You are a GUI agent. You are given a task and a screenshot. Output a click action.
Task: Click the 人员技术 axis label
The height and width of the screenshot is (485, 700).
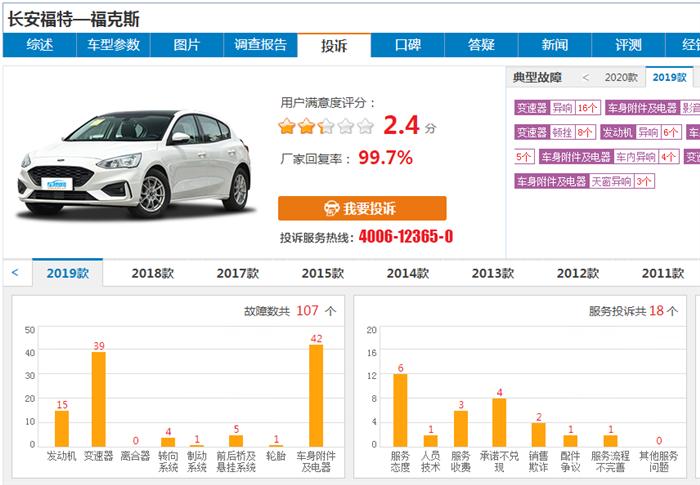(430, 462)
